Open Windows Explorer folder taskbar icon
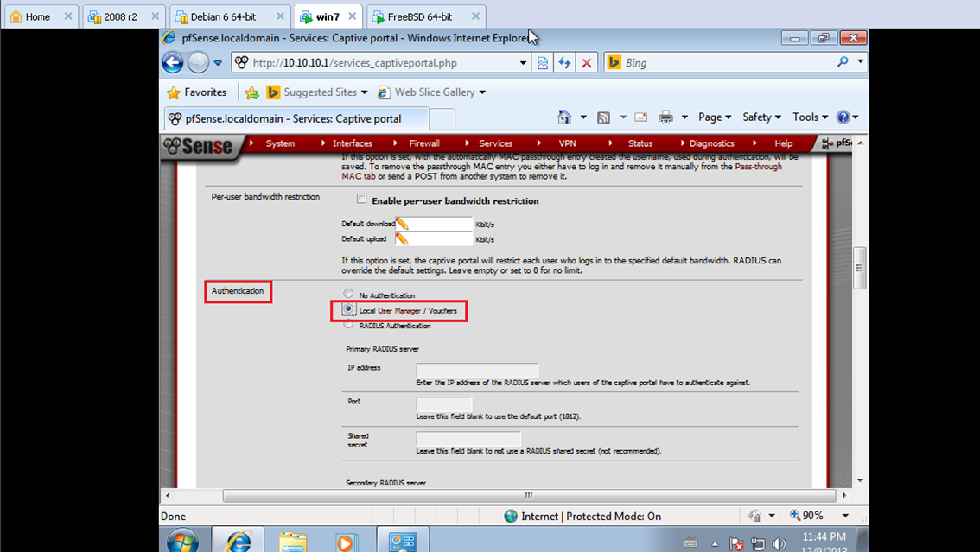 pyautogui.click(x=292, y=541)
